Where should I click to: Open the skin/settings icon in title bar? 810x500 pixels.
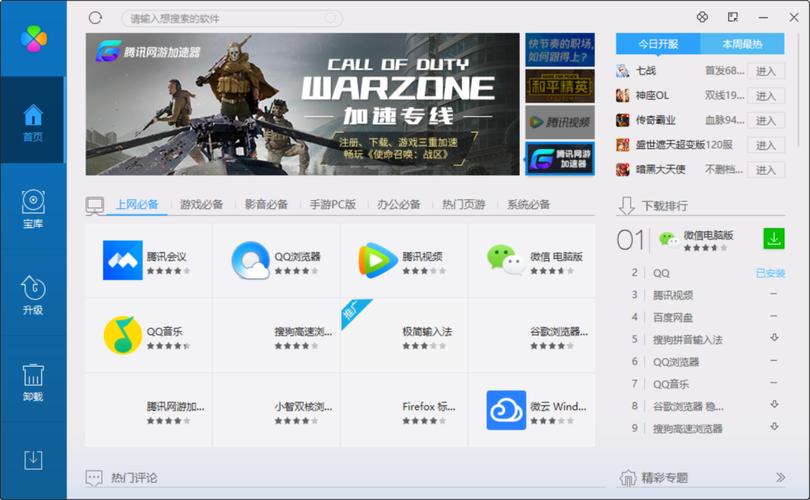(x=703, y=17)
